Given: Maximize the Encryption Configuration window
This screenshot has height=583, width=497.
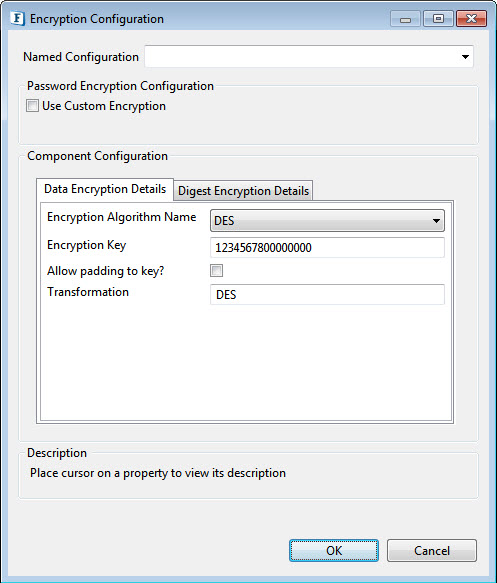Looking at the screenshot, I should click(438, 19).
